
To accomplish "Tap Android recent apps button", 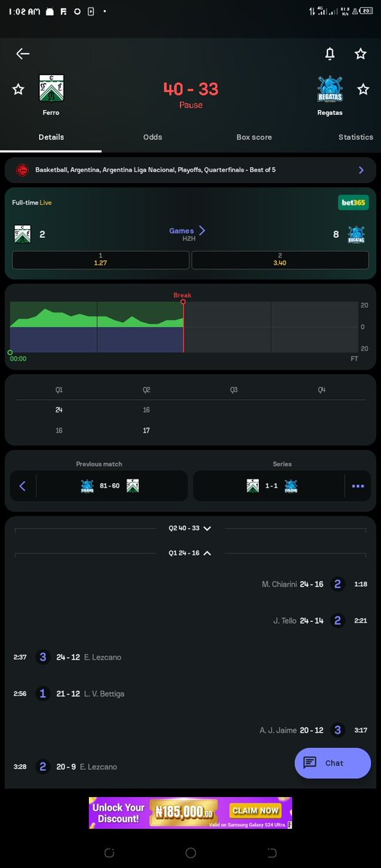I will (x=109, y=852).
